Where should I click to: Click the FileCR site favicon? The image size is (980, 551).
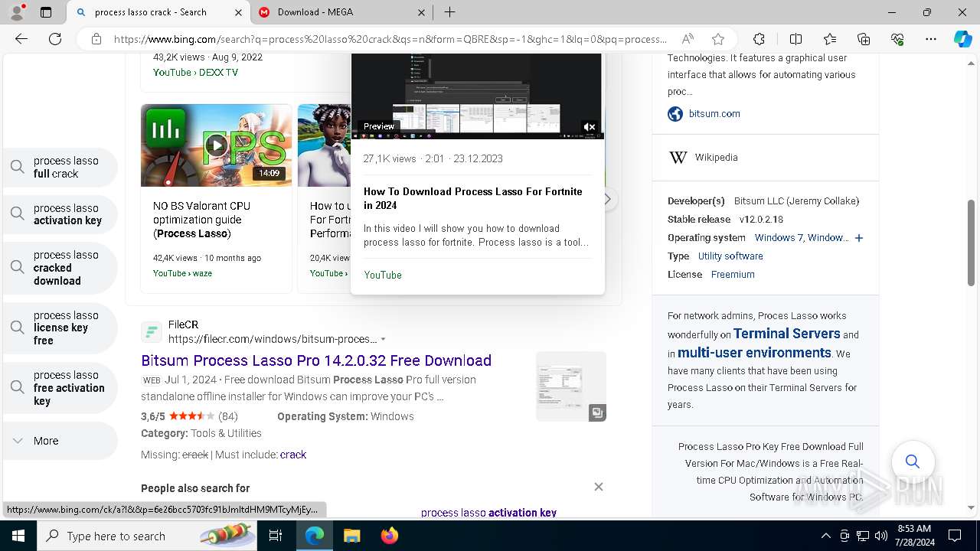(x=152, y=332)
